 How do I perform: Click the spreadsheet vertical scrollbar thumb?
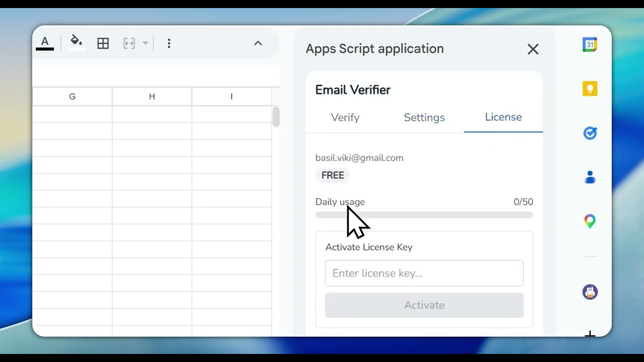276,117
